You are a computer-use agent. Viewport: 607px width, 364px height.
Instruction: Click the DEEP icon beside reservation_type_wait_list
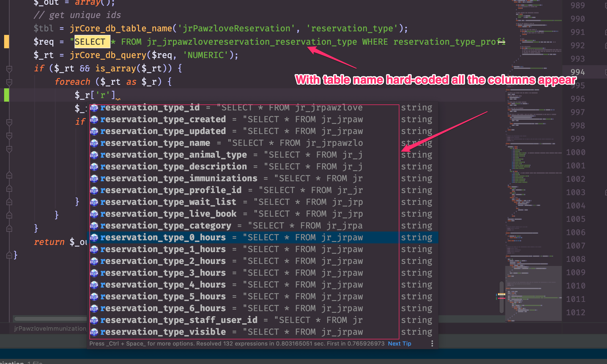point(94,202)
